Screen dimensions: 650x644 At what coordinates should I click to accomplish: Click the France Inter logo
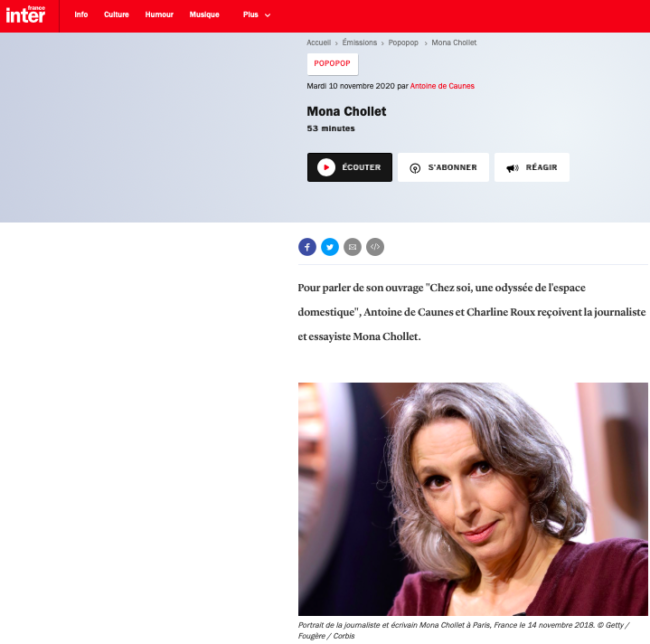[25, 15]
